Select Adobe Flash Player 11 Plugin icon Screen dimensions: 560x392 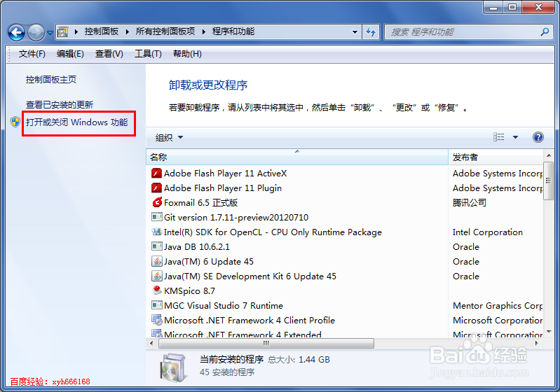(x=156, y=188)
